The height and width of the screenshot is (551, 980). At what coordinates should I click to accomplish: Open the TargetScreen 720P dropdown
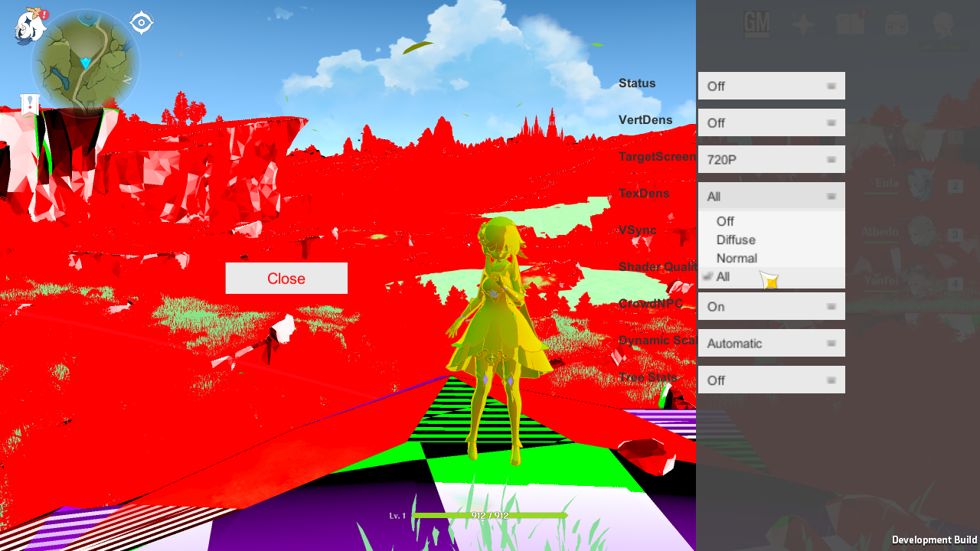click(772, 159)
